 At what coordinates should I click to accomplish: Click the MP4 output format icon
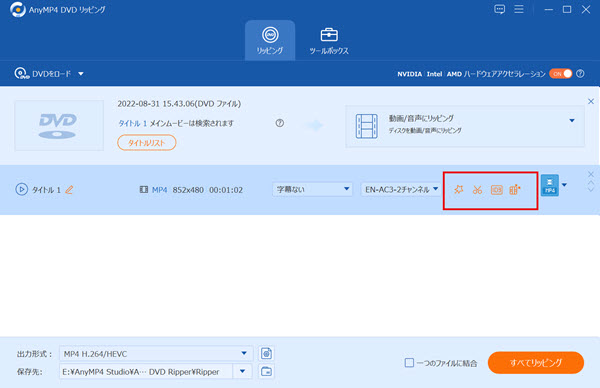tap(549, 185)
